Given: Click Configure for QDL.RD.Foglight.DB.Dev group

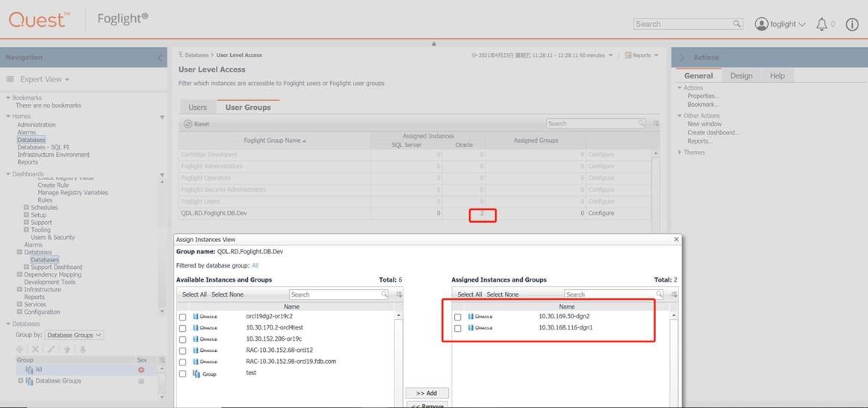Looking at the screenshot, I should [x=601, y=213].
